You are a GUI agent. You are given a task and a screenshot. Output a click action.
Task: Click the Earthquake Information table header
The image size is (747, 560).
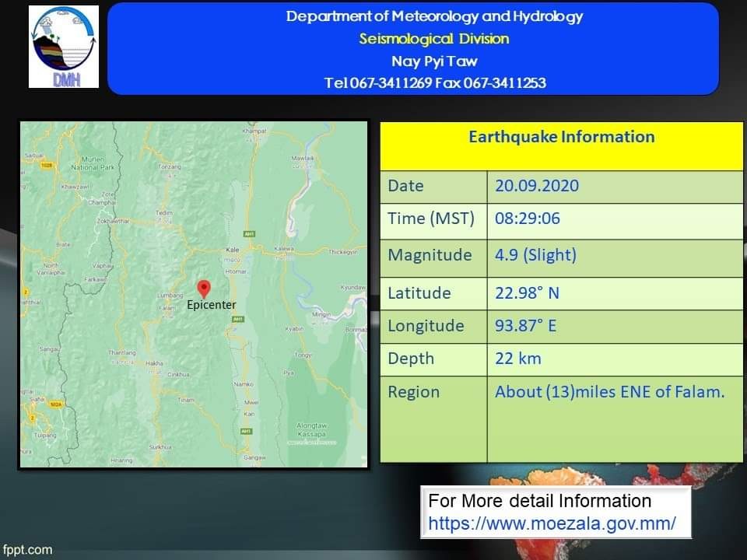(561, 138)
